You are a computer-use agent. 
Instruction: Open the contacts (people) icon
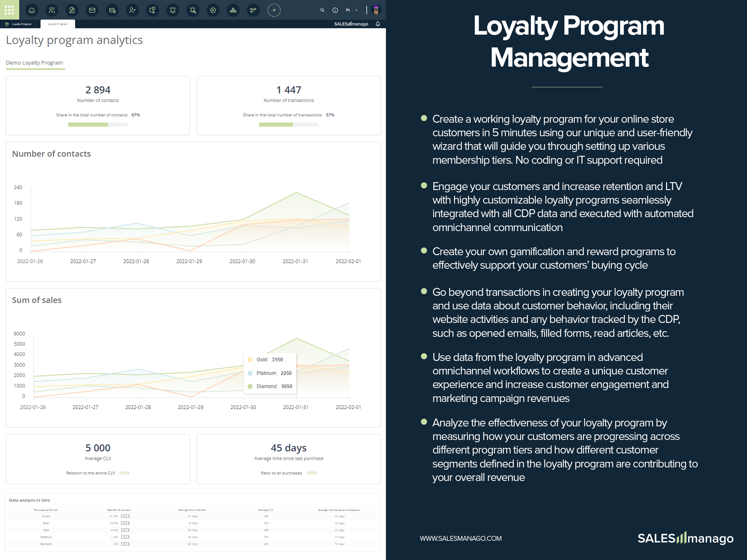tap(52, 10)
